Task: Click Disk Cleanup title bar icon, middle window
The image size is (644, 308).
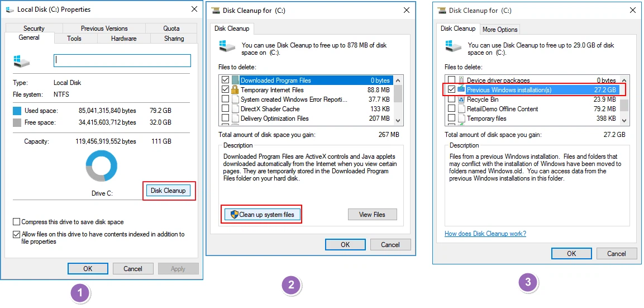Action: pos(215,11)
